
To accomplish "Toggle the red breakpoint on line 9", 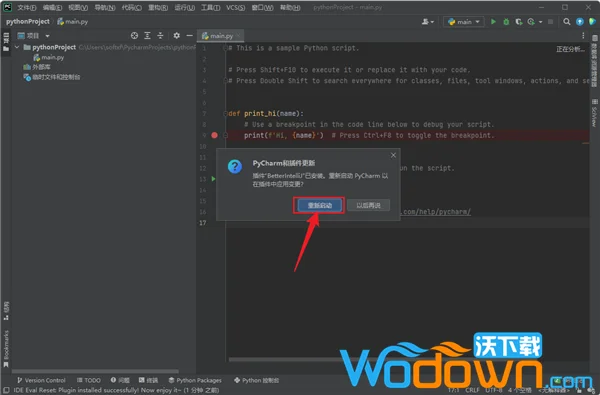I will [x=214, y=135].
